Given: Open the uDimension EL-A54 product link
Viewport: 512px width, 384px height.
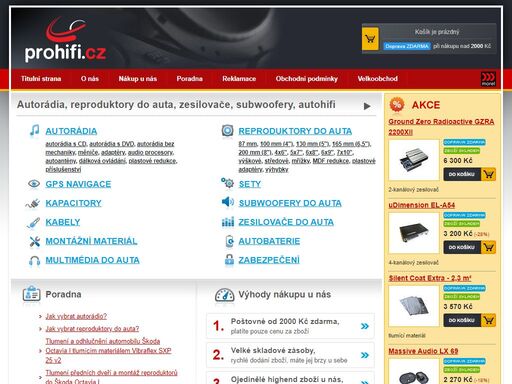Looking at the screenshot, I should pos(422,205).
